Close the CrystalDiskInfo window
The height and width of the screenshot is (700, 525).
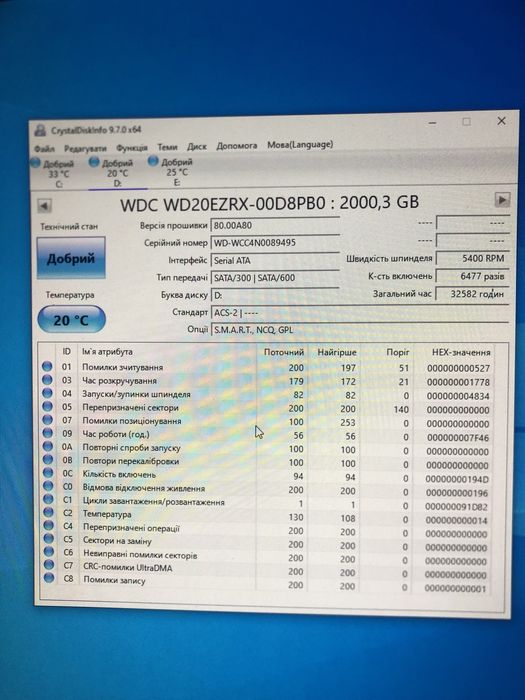coord(501,121)
